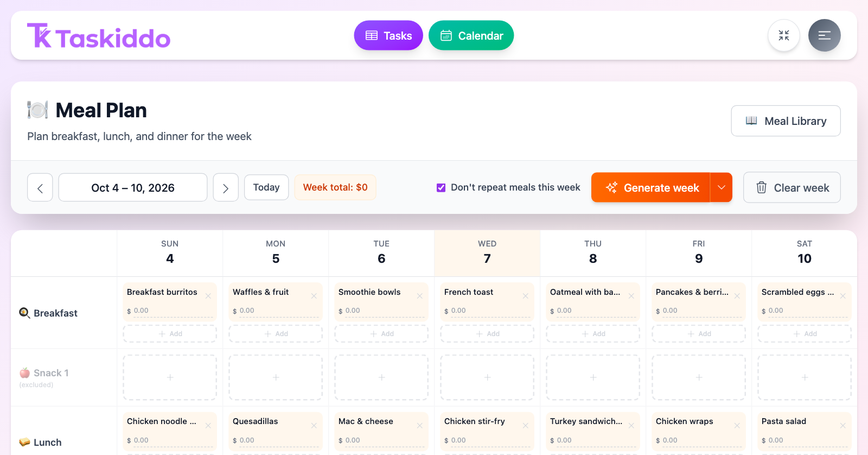Add another breakfast on Wednesday
868x455 pixels.
487,333
